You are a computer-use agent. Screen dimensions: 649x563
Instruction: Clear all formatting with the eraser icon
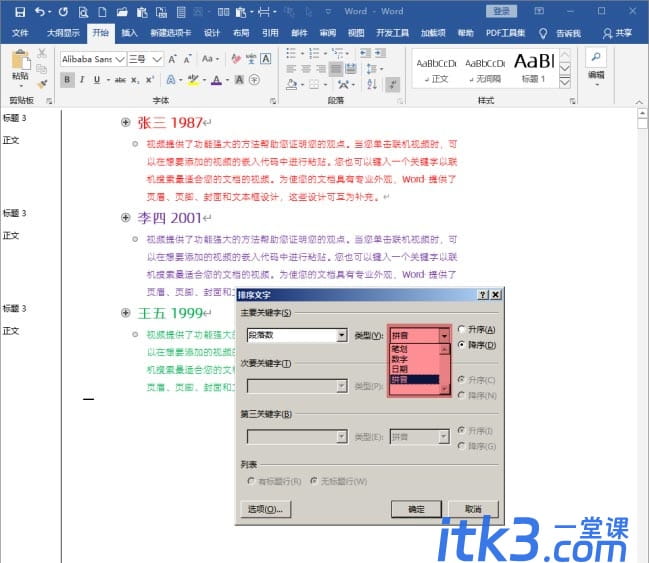coord(236,59)
